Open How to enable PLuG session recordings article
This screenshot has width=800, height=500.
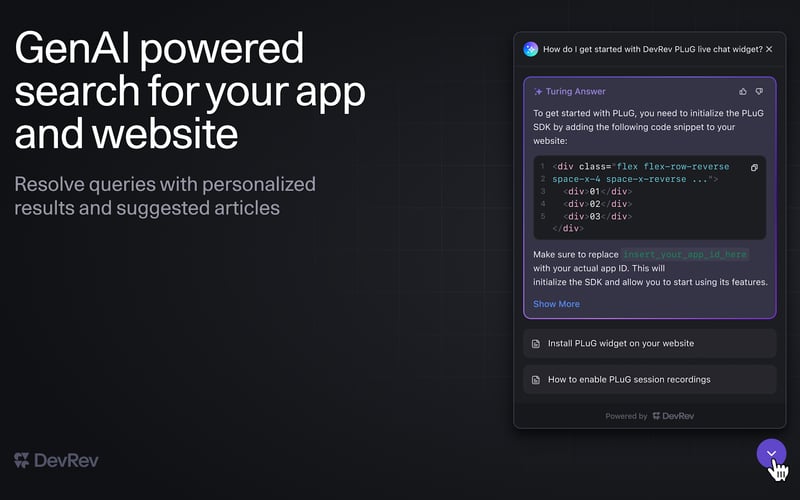click(x=649, y=380)
